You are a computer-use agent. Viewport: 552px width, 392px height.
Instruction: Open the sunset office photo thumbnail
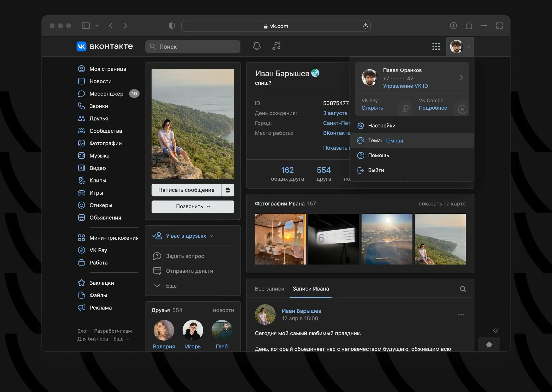coord(280,239)
